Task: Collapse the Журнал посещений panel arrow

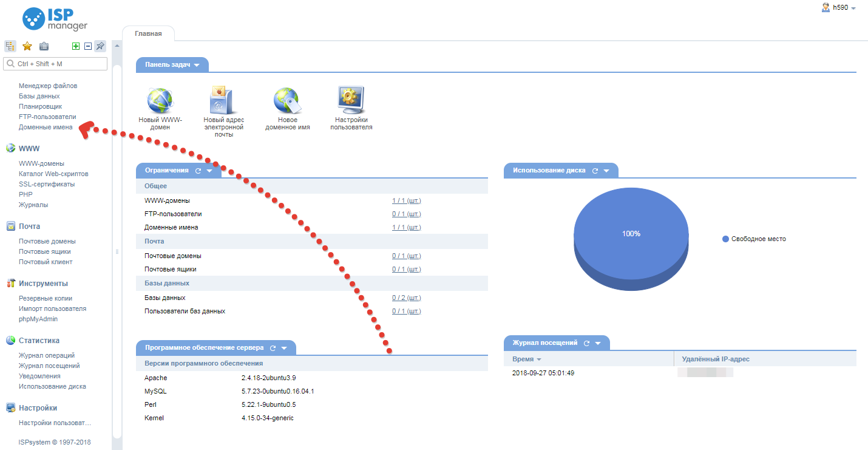Action: [x=598, y=344]
